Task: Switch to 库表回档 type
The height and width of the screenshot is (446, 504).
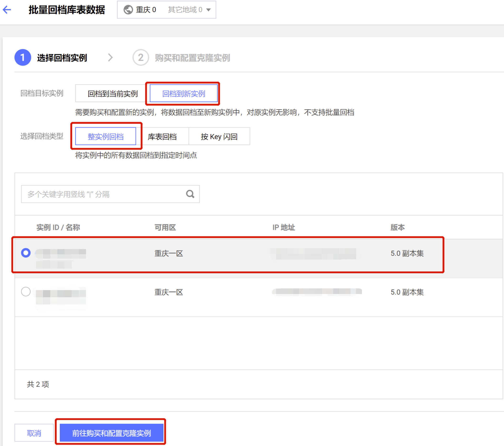Action: click(162, 136)
